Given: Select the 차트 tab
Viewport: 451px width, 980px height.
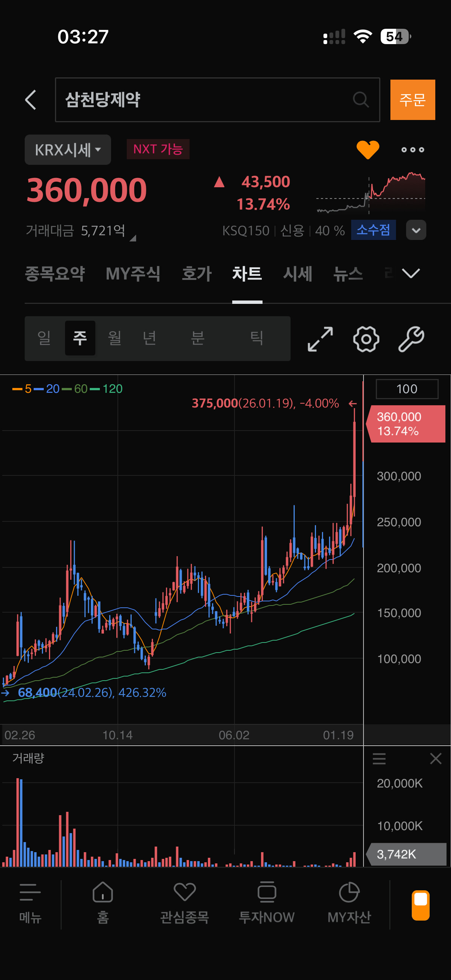Looking at the screenshot, I should click(247, 274).
